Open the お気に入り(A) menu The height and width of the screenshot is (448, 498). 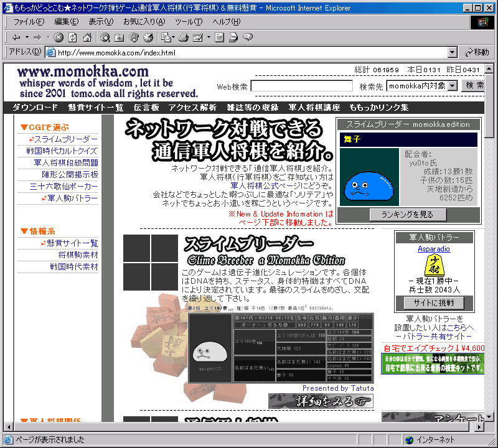click(144, 22)
